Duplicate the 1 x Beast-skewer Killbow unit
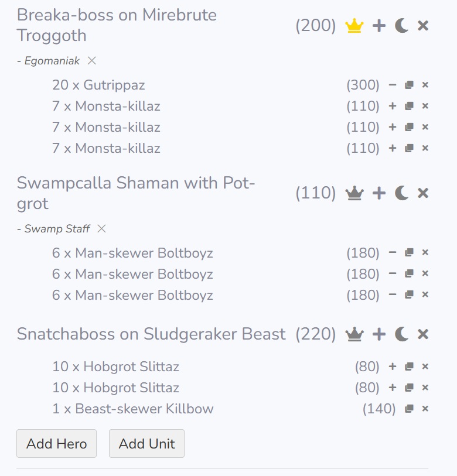Screen dimensions: 457x476 [409, 409]
